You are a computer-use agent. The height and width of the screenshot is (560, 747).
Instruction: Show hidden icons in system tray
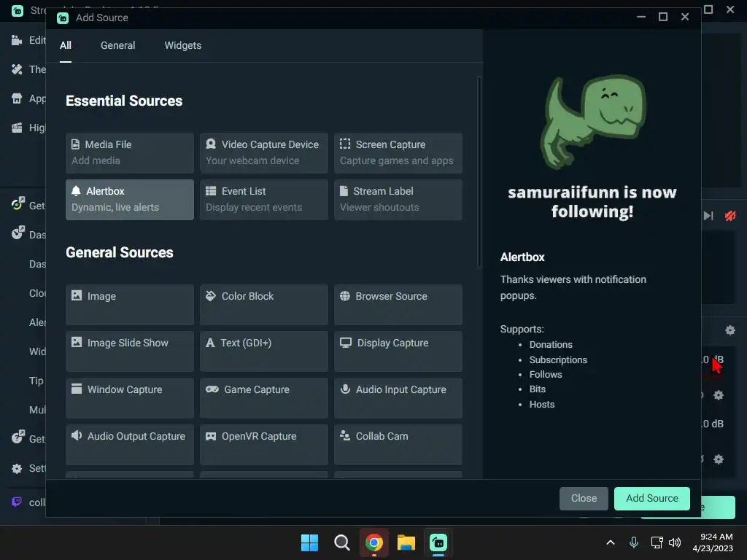pos(611,542)
